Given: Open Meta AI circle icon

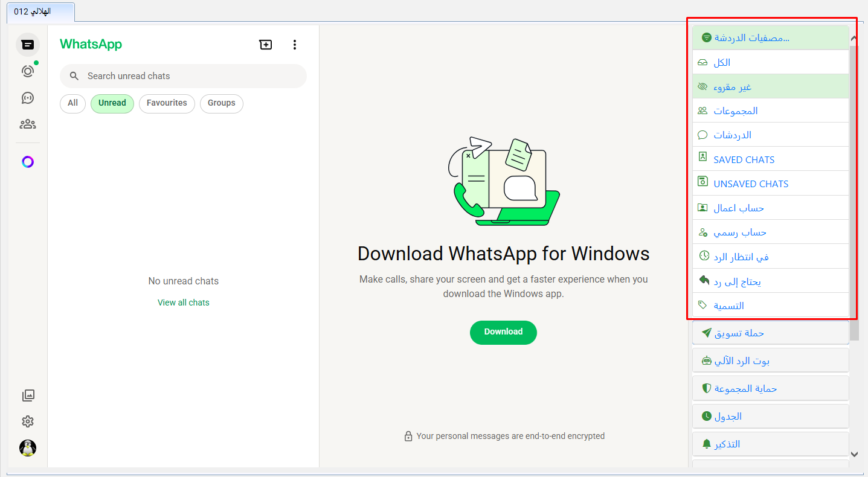Looking at the screenshot, I should pos(27,162).
